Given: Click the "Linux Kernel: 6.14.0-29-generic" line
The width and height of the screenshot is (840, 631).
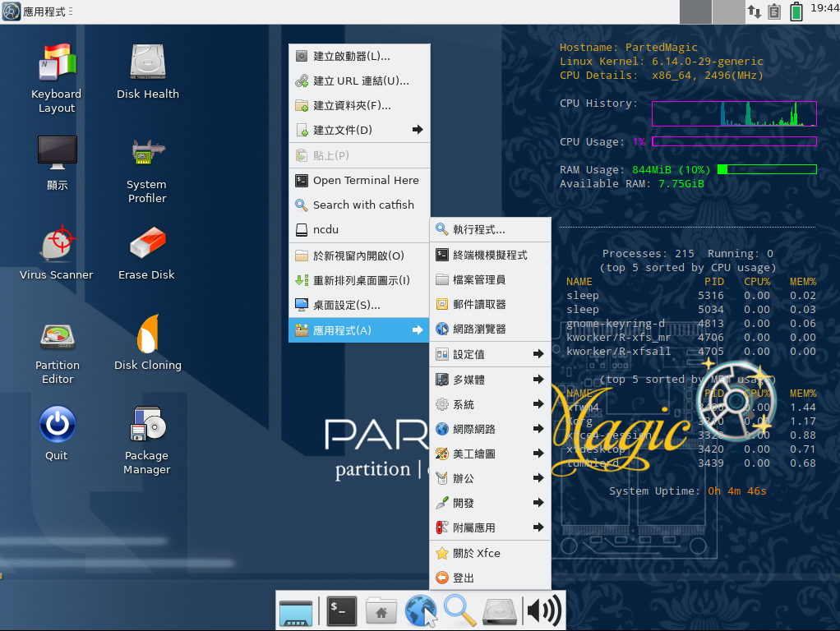Looking at the screenshot, I should tap(661, 61).
